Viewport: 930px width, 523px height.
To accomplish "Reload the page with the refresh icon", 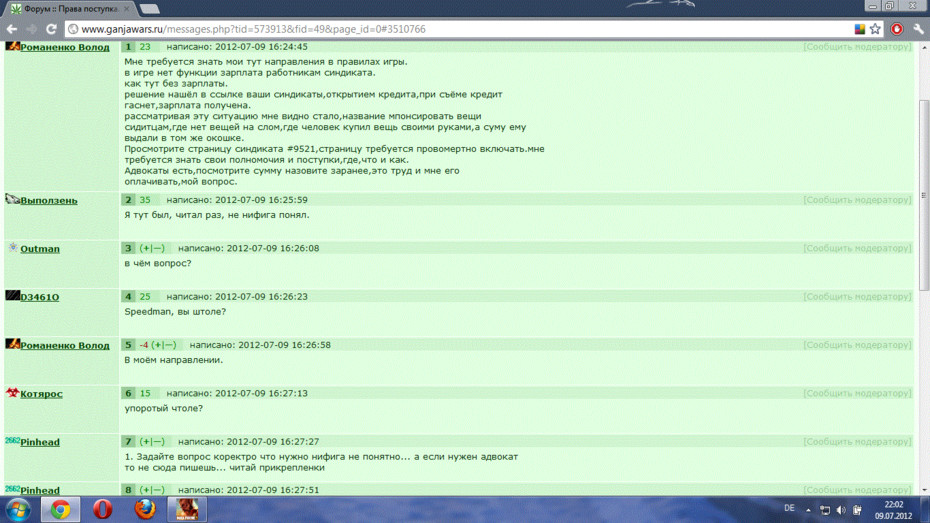I will pos(52,29).
